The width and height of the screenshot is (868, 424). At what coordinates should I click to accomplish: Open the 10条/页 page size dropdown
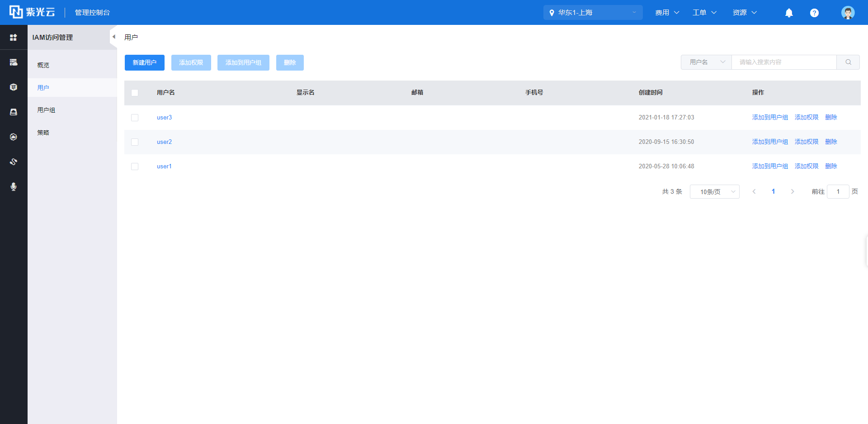click(x=714, y=192)
